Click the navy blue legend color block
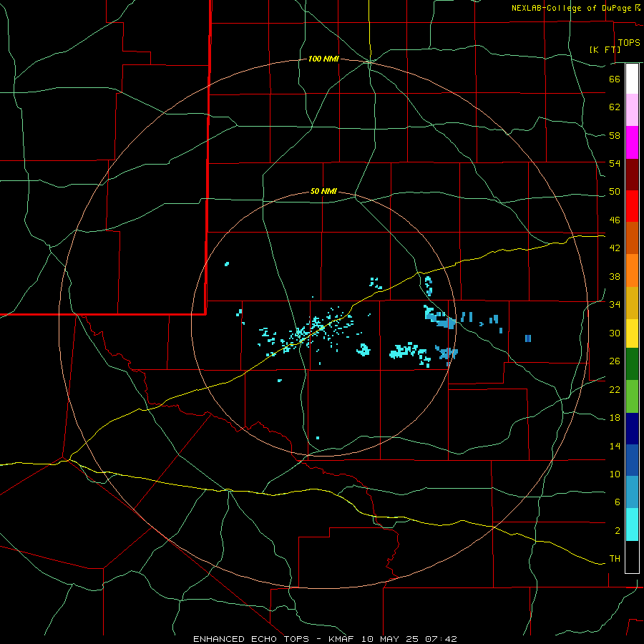 (632, 429)
